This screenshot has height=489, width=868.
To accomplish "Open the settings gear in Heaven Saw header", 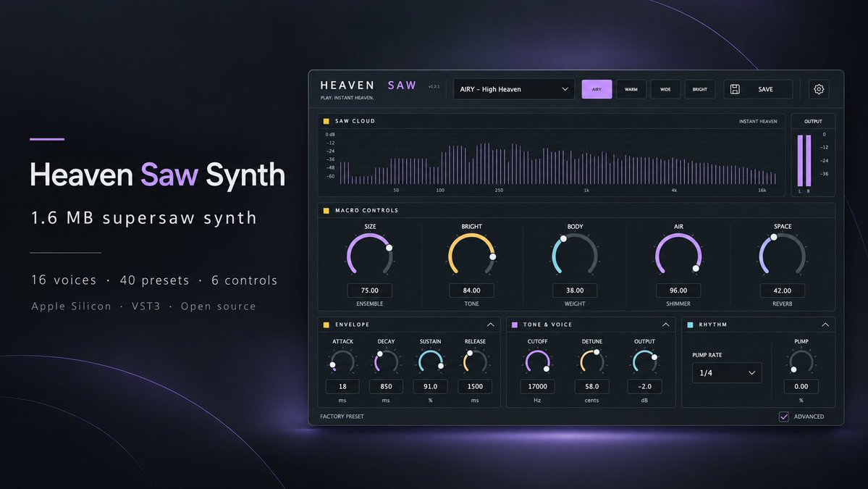I will coord(818,89).
